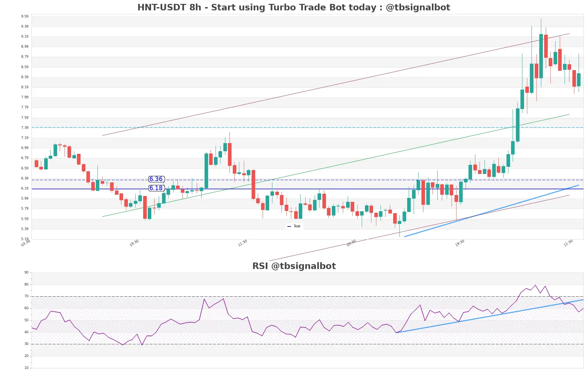Click the 7.19 price axis label
Image resolution: width=588 pixels, height=392 pixels.
coord(25,138)
